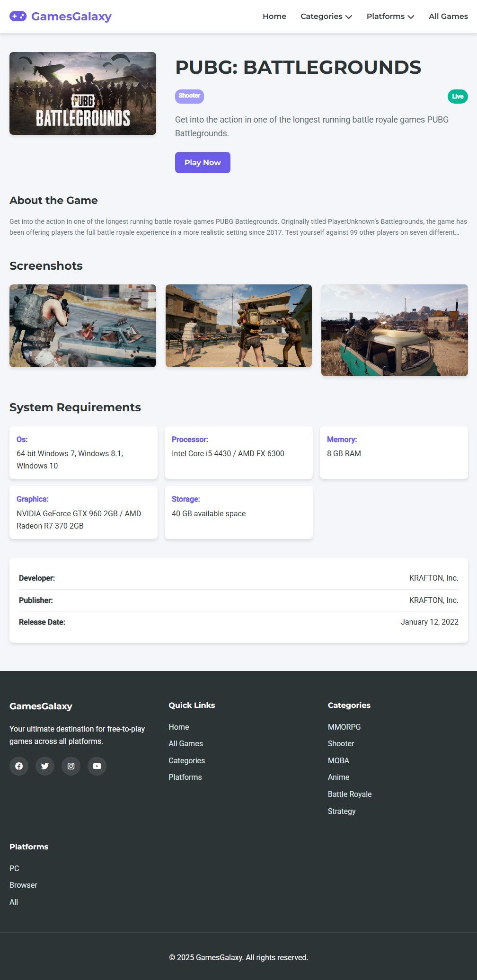
Task: Click the All Games link under Quick Links
Action: pos(186,743)
